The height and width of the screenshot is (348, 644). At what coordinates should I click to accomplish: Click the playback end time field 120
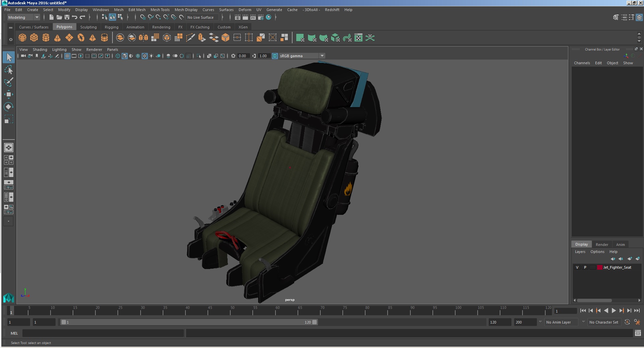coord(499,322)
